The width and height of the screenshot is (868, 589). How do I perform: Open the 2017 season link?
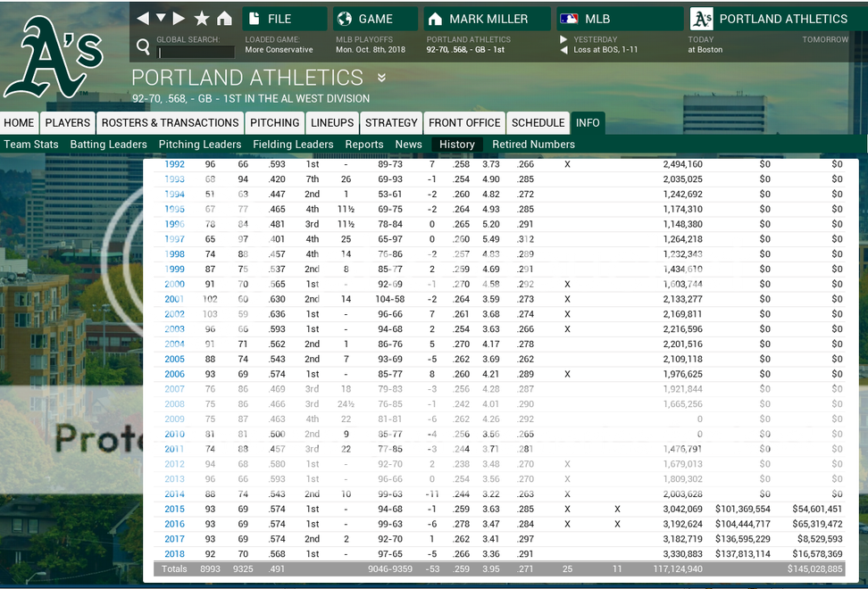tap(174, 539)
